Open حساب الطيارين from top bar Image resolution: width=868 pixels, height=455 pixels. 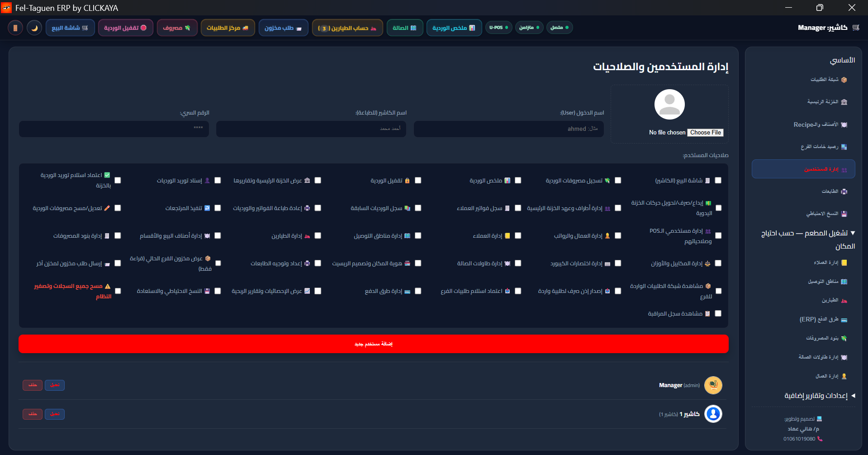tap(347, 28)
